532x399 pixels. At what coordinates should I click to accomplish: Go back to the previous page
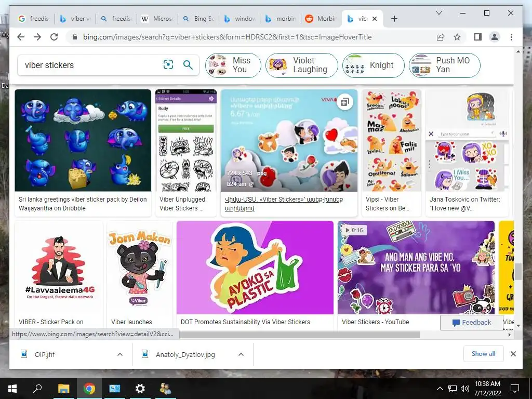click(21, 37)
